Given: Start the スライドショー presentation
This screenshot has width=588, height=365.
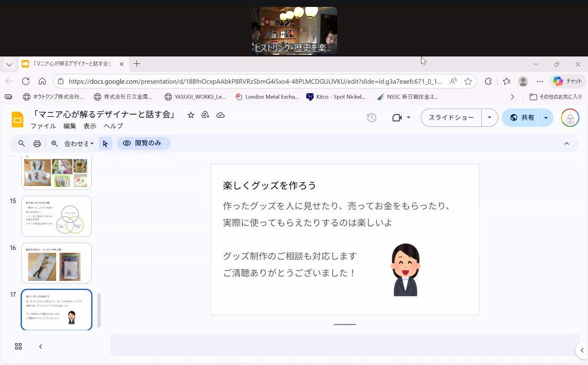Looking at the screenshot, I should coord(451,118).
